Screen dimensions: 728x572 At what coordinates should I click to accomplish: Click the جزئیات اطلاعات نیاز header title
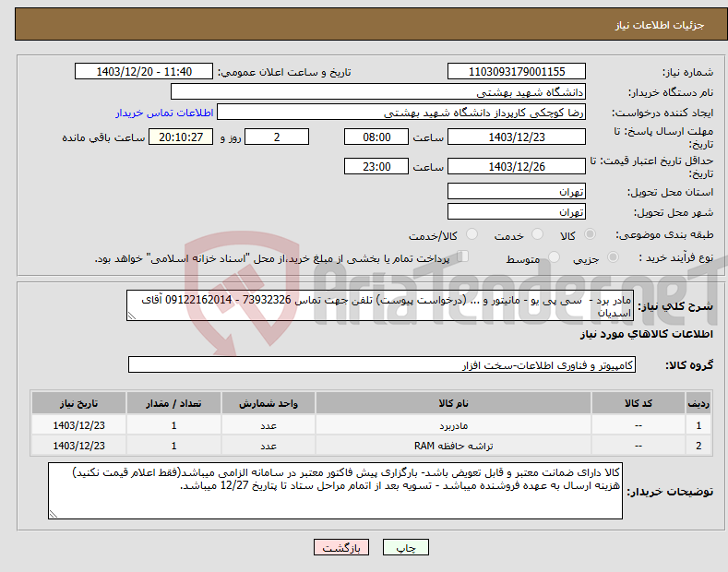pyautogui.click(x=660, y=25)
